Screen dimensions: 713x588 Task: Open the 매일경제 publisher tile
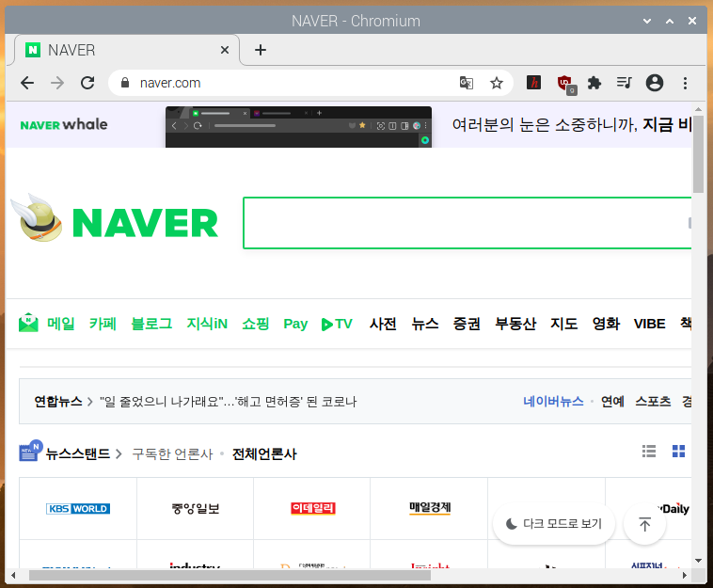[x=429, y=508]
